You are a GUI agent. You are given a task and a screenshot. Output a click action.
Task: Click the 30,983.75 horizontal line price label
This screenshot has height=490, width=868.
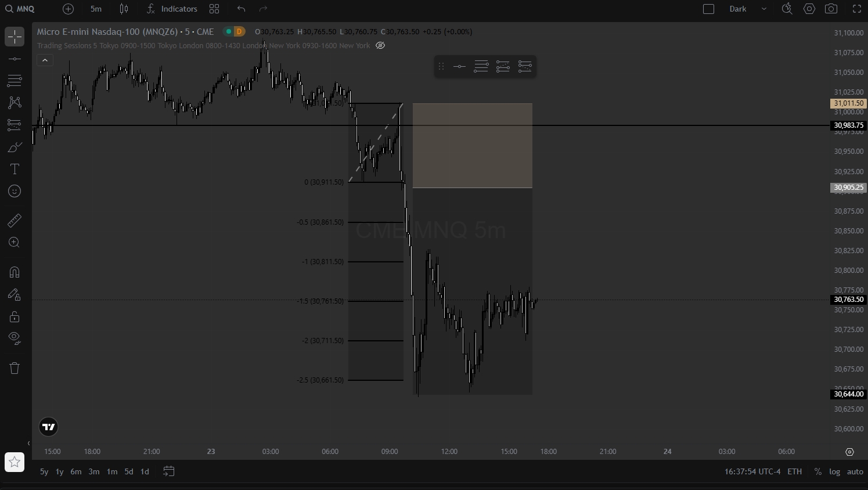pyautogui.click(x=848, y=125)
